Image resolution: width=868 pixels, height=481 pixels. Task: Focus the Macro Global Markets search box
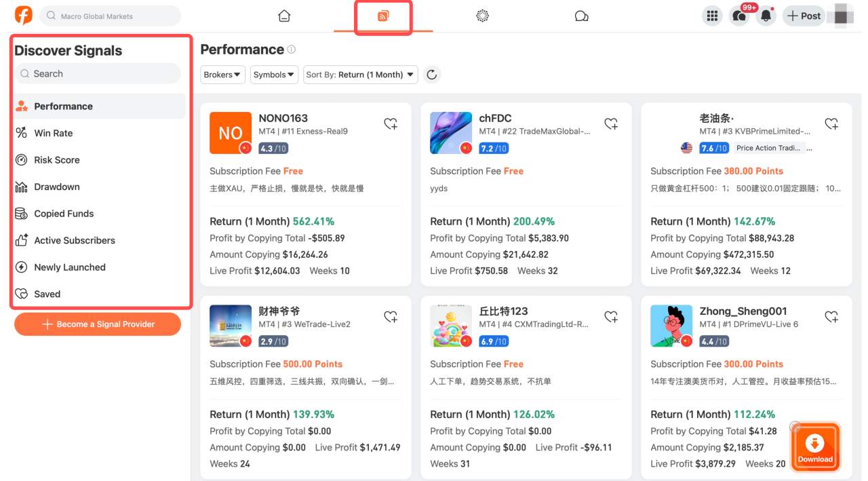111,16
